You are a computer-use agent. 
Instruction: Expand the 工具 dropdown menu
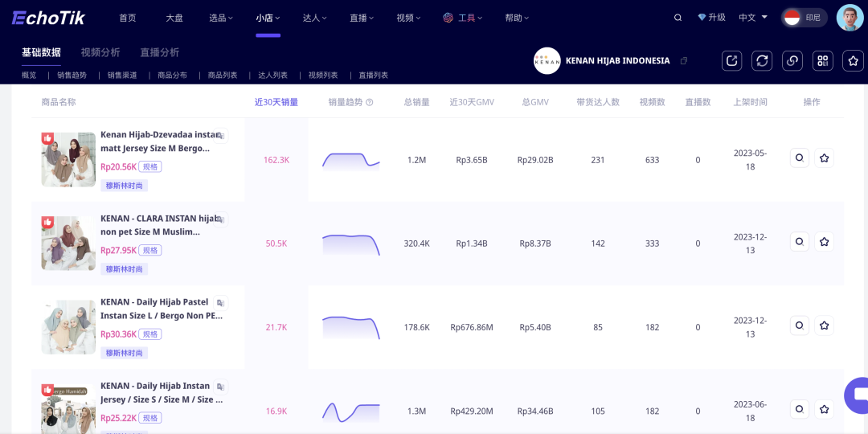(463, 18)
